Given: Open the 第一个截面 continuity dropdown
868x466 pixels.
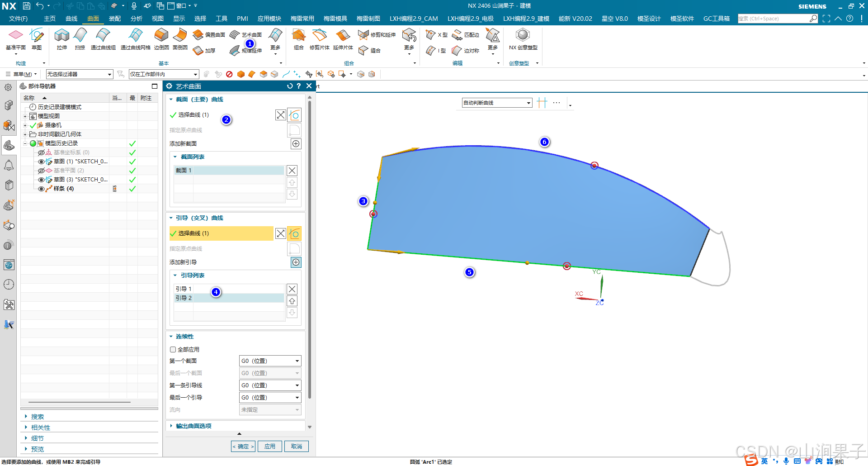Looking at the screenshot, I should click(270, 361).
